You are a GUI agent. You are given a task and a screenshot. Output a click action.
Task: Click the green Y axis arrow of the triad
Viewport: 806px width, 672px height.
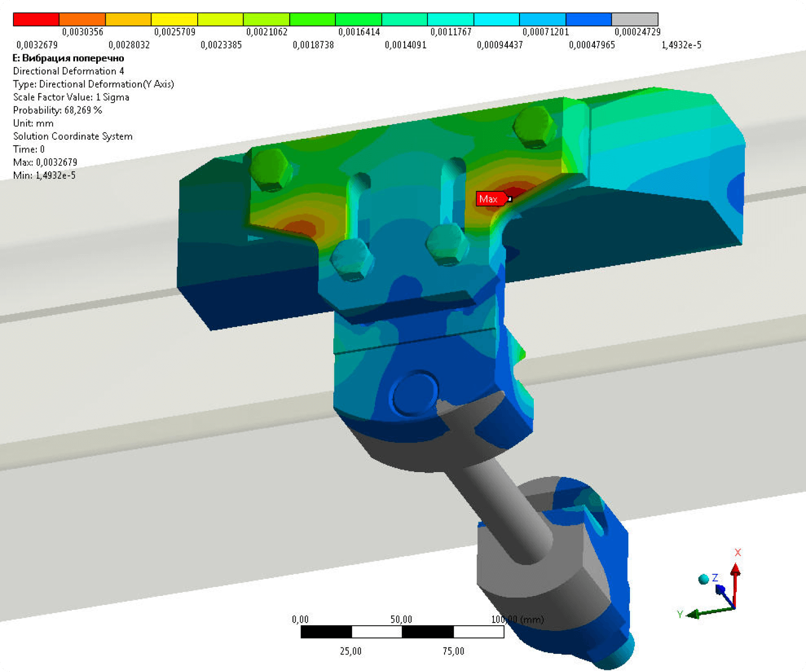[x=709, y=612]
